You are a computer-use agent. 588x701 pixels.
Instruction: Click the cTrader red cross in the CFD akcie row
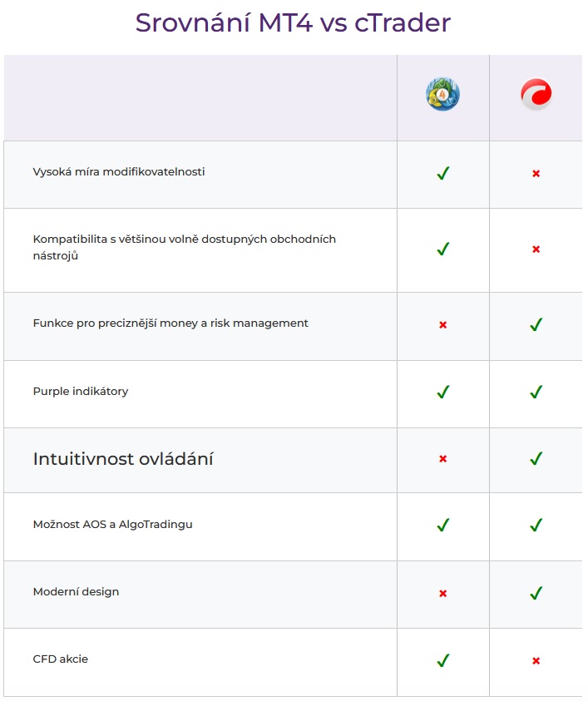coord(536,661)
